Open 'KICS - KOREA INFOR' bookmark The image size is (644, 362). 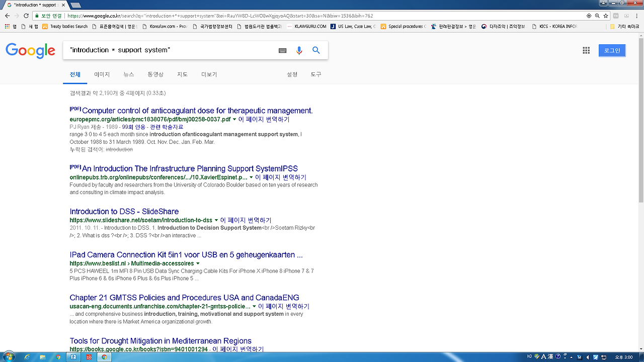[554, 26]
